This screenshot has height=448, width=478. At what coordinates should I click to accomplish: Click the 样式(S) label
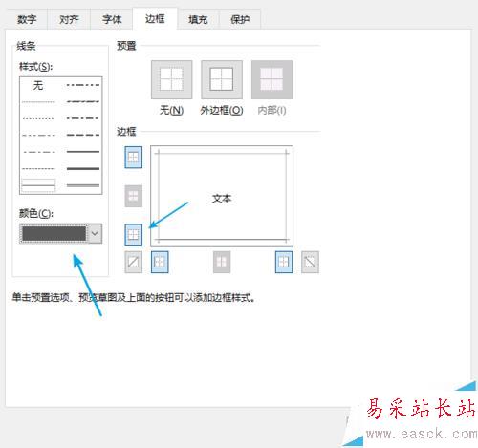pyautogui.click(x=35, y=67)
